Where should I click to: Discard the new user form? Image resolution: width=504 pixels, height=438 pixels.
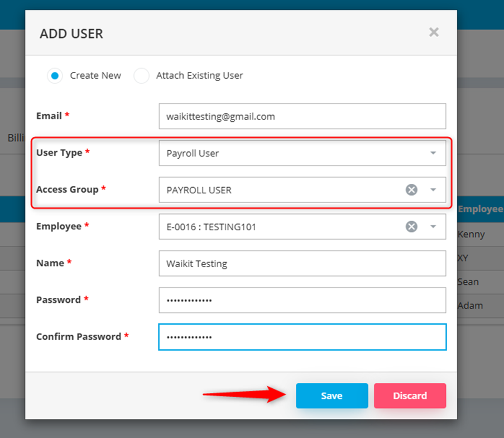(x=410, y=396)
